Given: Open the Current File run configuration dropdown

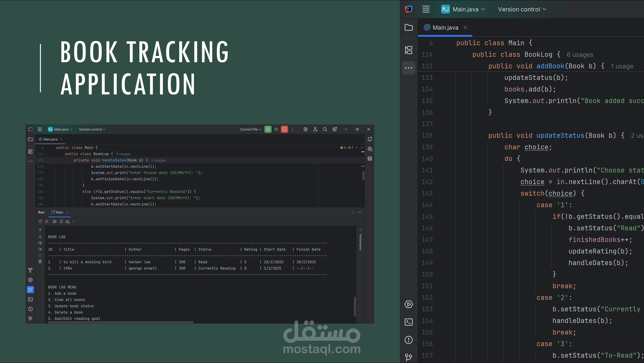Looking at the screenshot, I should click(x=251, y=129).
